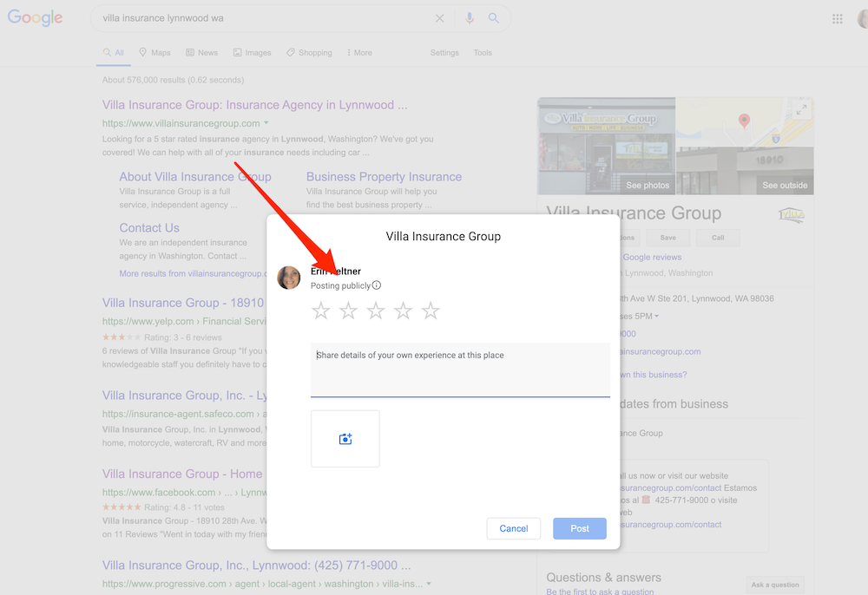868x595 pixels.
Task: Select the second rating star
Action: click(348, 311)
